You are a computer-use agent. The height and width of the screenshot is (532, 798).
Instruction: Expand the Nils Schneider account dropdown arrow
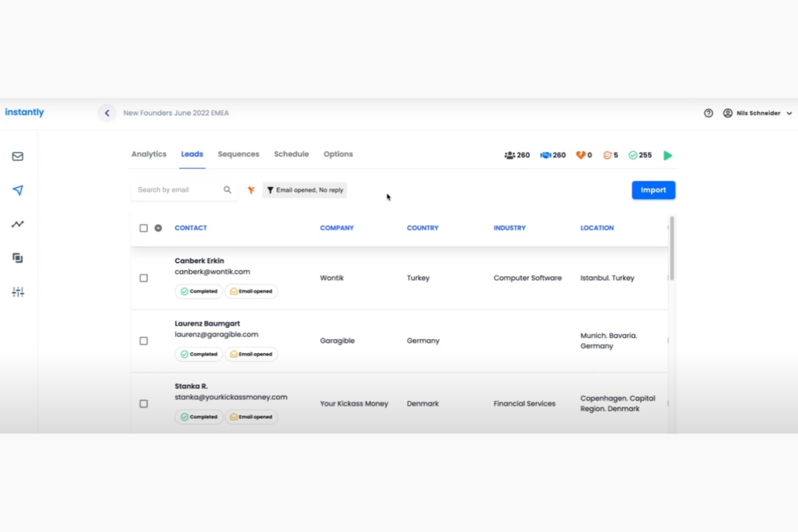click(789, 113)
